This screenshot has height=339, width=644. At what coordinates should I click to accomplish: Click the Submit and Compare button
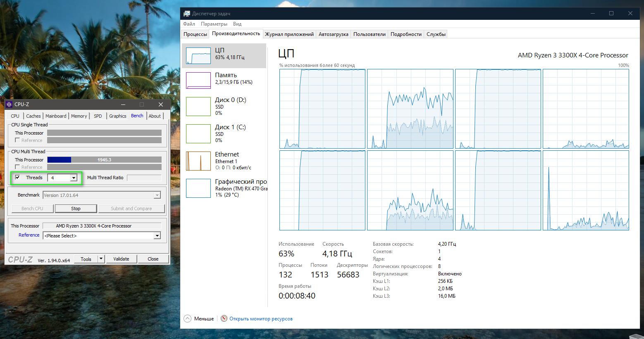(131, 209)
